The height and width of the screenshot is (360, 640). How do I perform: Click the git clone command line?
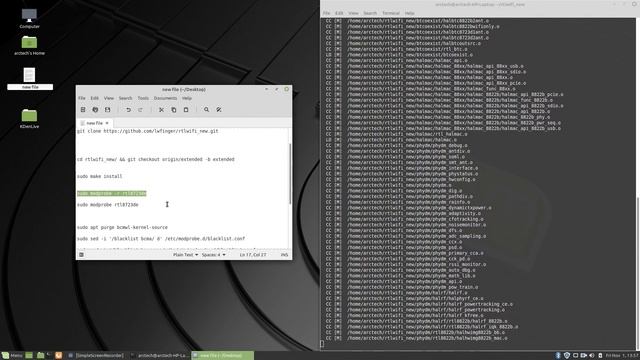click(x=147, y=131)
